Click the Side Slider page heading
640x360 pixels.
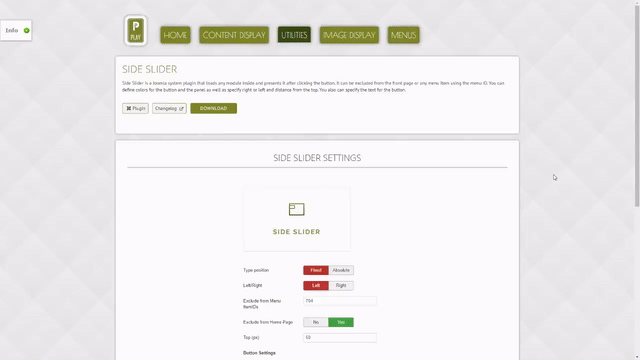coord(149,69)
